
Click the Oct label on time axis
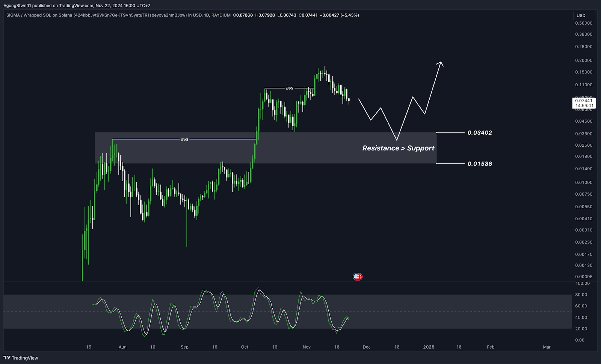[x=245, y=347]
